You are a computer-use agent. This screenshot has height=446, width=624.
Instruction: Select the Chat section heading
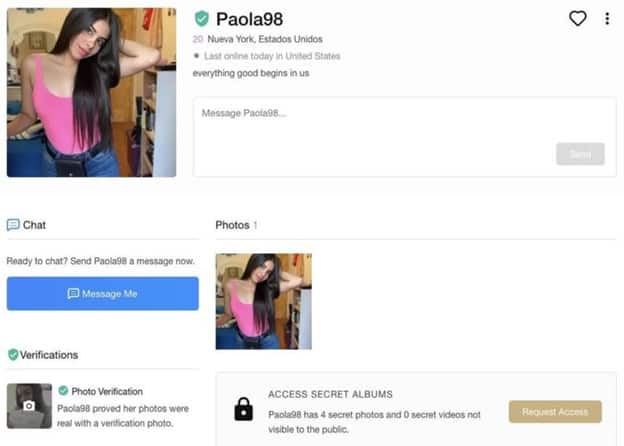pyautogui.click(x=34, y=225)
